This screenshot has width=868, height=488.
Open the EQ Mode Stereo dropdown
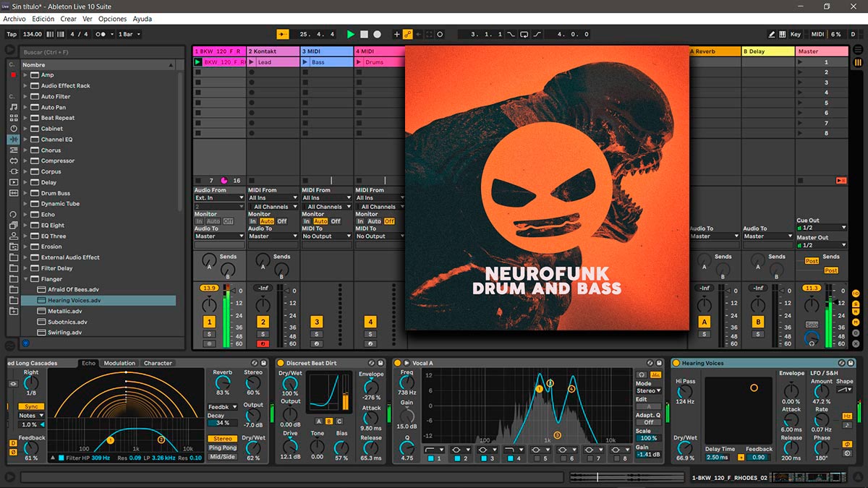coord(648,391)
